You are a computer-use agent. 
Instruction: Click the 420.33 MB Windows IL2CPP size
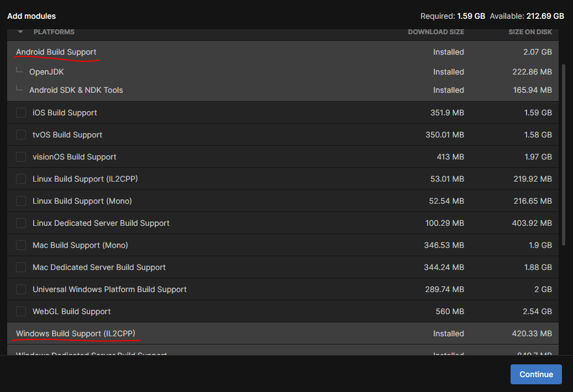point(532,333)
